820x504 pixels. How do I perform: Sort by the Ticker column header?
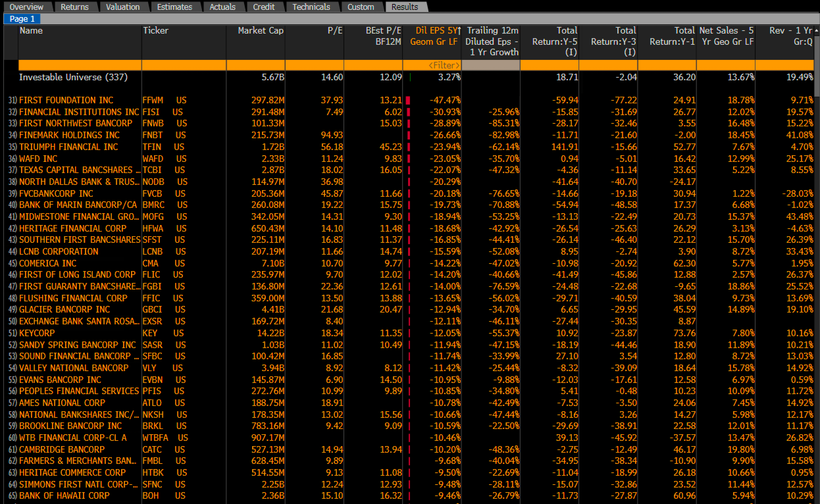184,42
